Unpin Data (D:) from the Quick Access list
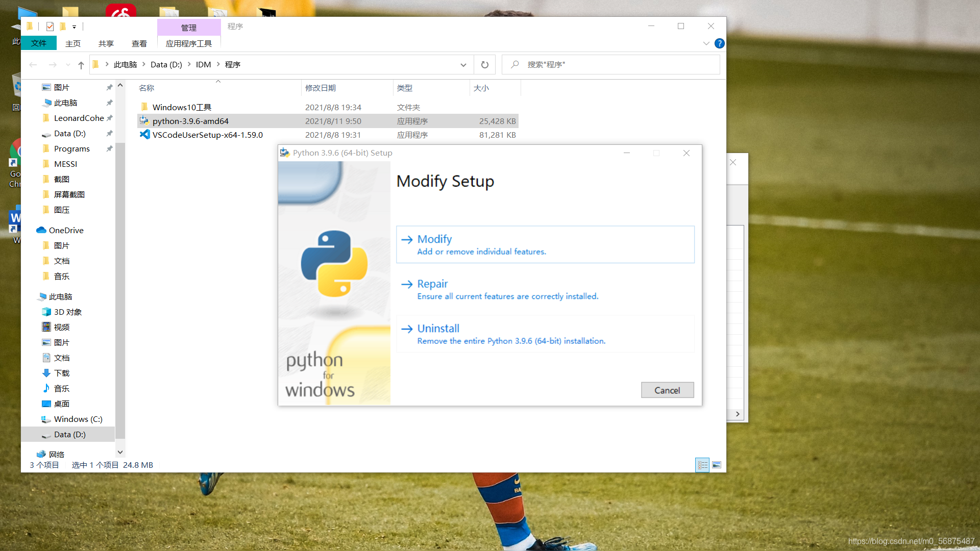 click(x=109, y=133)
